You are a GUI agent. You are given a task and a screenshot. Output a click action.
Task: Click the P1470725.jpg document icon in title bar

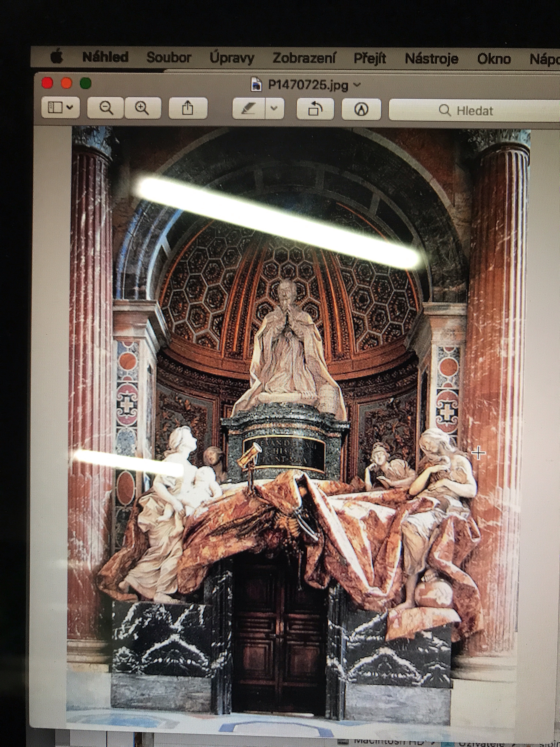tap(257, 84)
